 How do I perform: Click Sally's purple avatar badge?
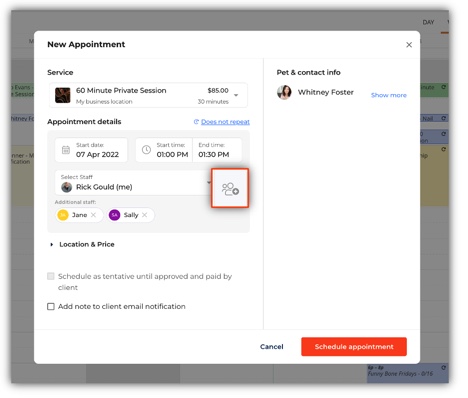[114, 215]
